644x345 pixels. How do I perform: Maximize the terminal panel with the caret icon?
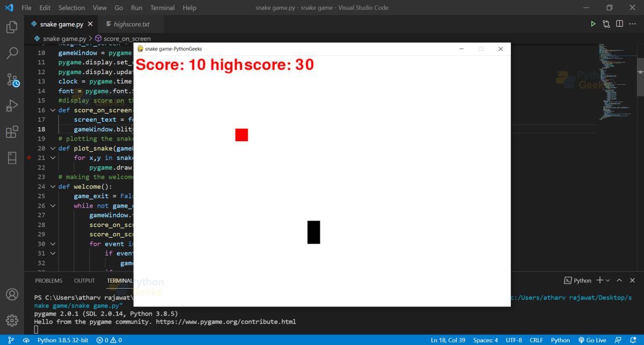pyautogui.click(x=619, y=280)
